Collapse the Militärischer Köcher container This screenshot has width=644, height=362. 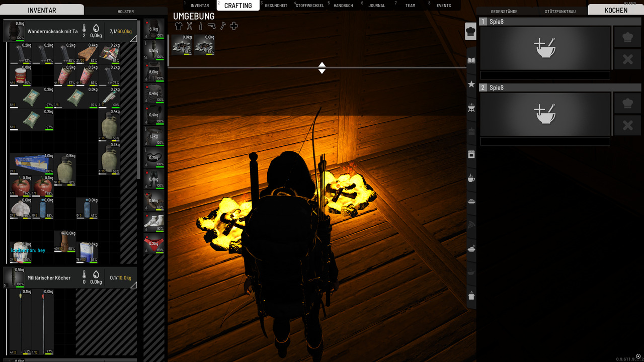point(133,285)
